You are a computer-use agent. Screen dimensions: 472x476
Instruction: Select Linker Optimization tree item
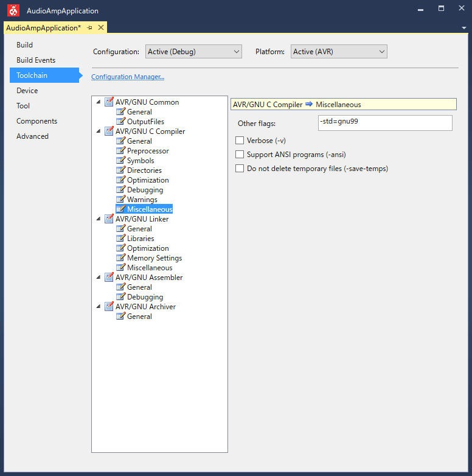pos(148,248)
